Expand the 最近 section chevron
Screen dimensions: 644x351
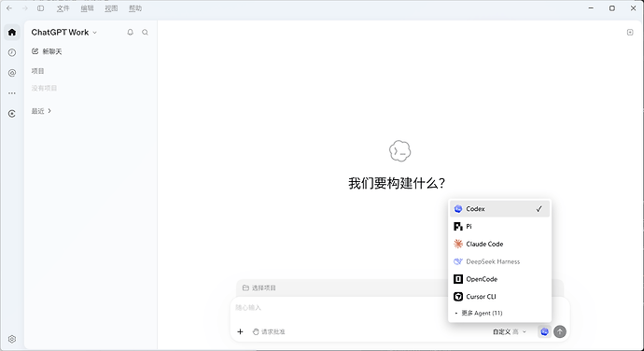click(49, 111)
